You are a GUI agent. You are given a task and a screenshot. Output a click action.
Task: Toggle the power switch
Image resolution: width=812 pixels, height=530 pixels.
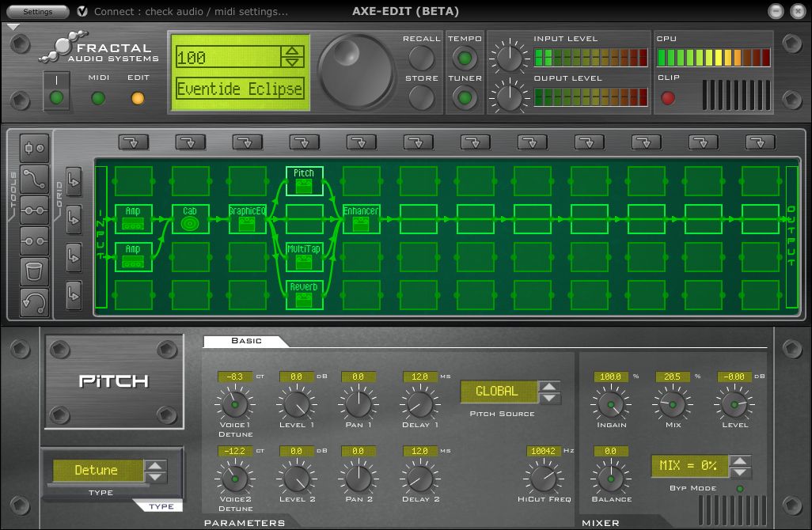click(56, 91)
